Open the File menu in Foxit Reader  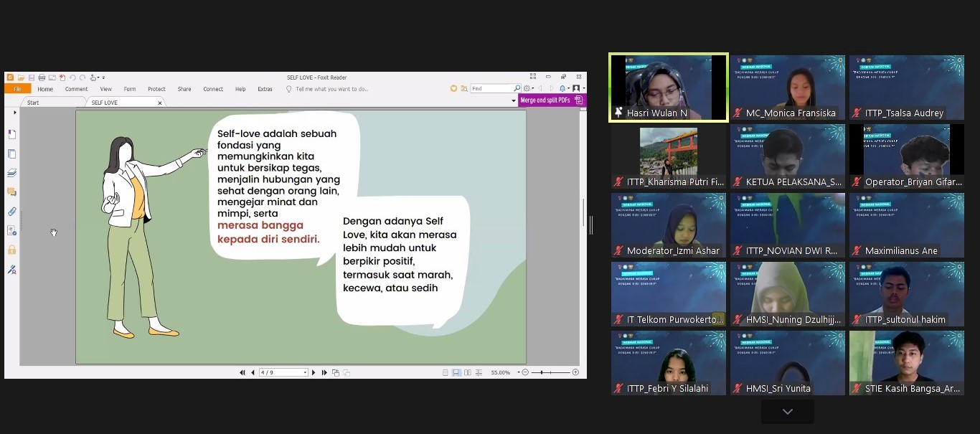coord(17,89)
